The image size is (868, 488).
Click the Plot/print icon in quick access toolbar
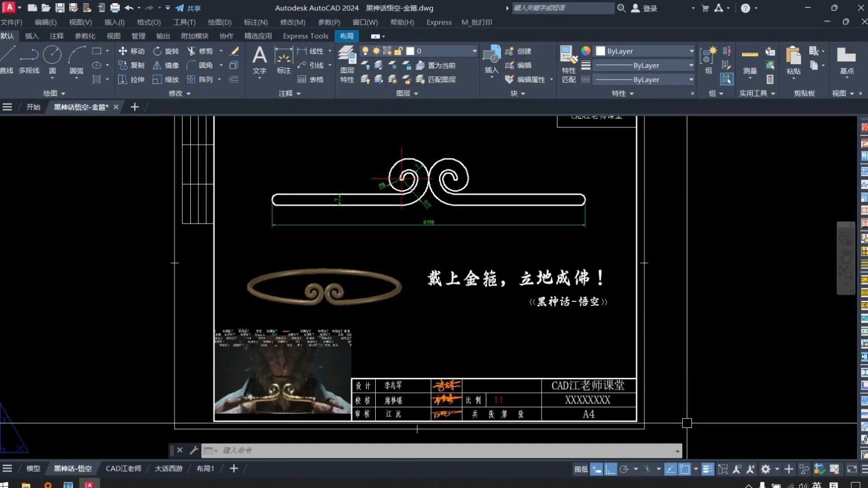(115, 8)
